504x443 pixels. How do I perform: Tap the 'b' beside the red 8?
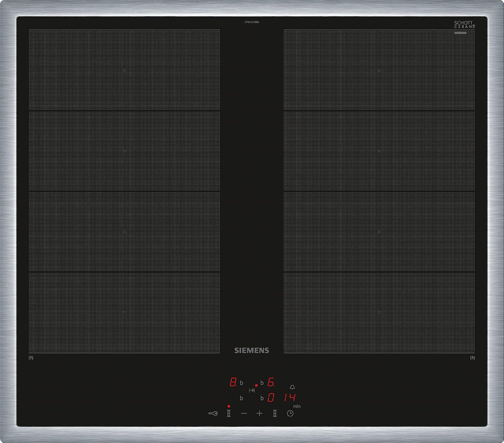tap(241, 383)
